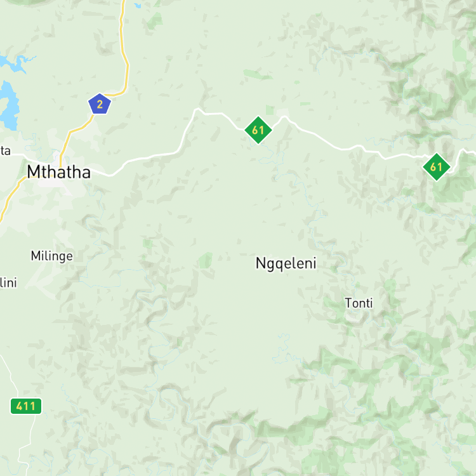Select the branching blue reservoir inlet at upper left
This screenshot has height=476, width=476.
point(15,63)
